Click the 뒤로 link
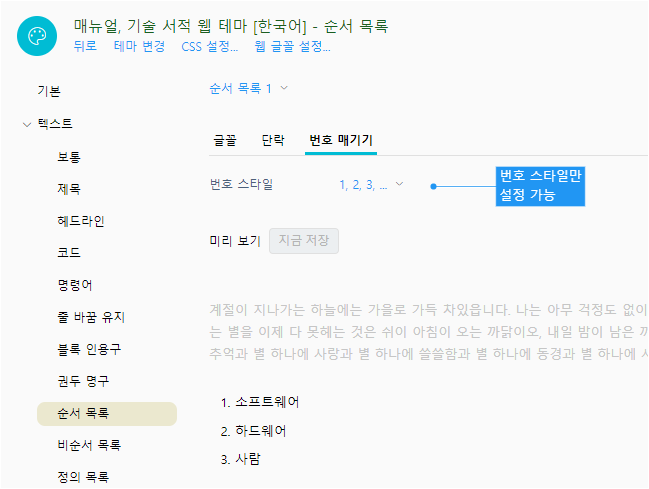Image resolution: width=649 pixels, height=489 pixels. (x=85, y=46)
